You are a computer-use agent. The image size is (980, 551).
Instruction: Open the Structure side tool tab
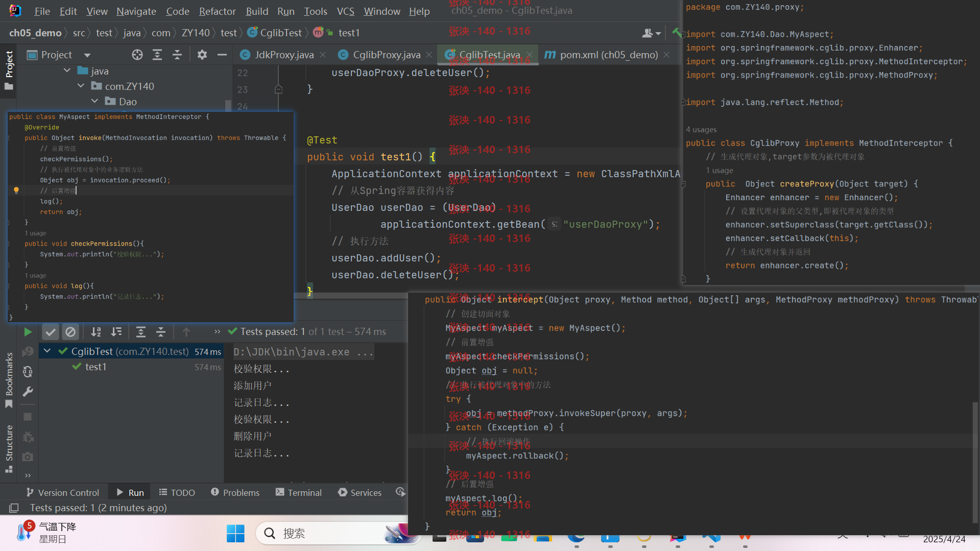pyautogui.click(x=9, y=448)
